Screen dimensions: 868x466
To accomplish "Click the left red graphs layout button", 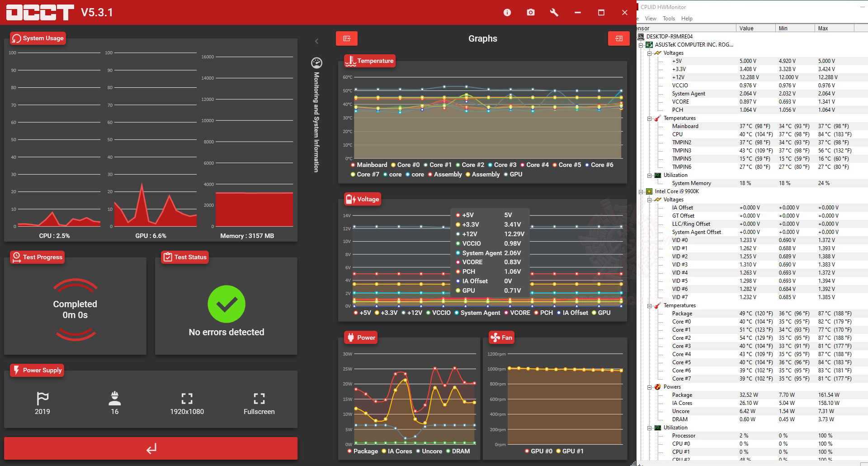I will tap(347, 38).
